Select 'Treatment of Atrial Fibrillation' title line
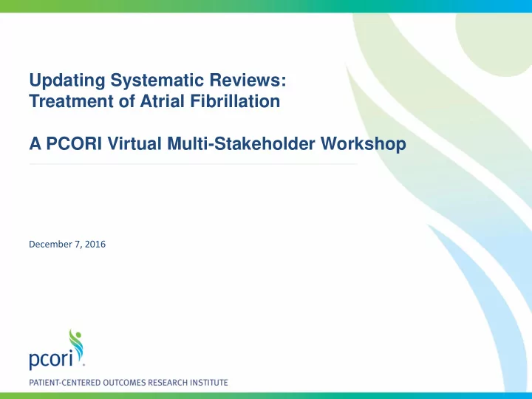This screenshot has height=399, width=532. pos(154,101)
